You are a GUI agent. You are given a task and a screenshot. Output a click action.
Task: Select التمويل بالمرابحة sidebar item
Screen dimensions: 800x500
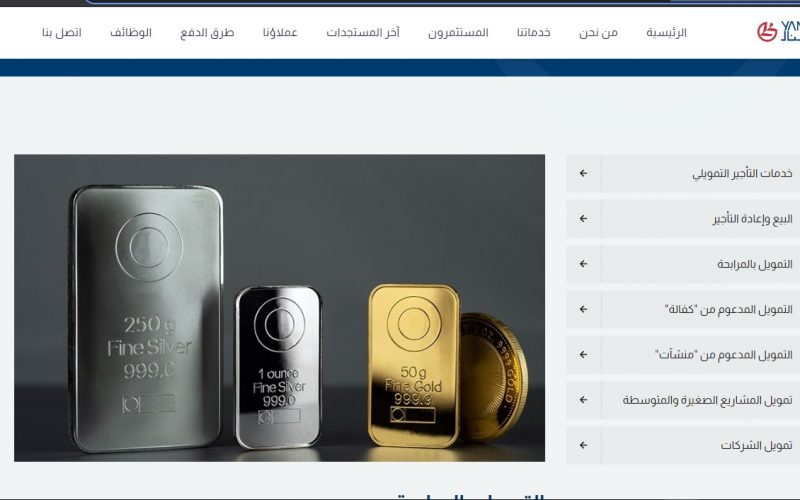pos(683,264)
